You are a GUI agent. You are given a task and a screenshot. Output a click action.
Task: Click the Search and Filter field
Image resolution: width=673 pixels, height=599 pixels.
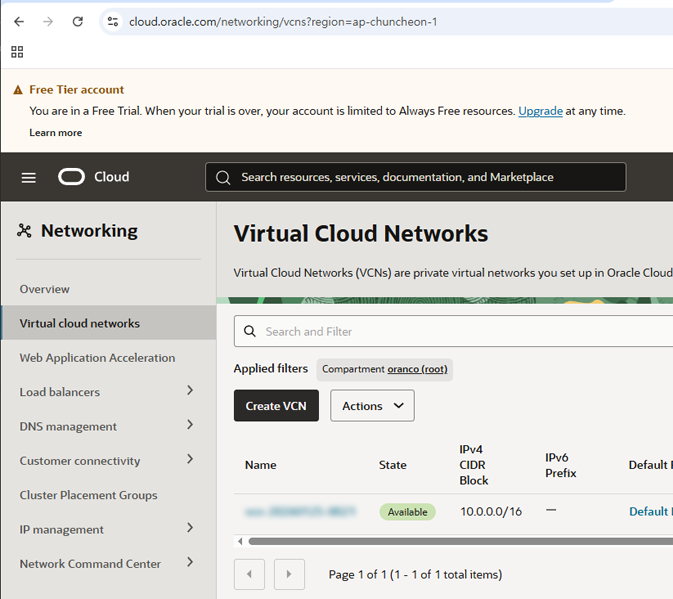point(460,331)
